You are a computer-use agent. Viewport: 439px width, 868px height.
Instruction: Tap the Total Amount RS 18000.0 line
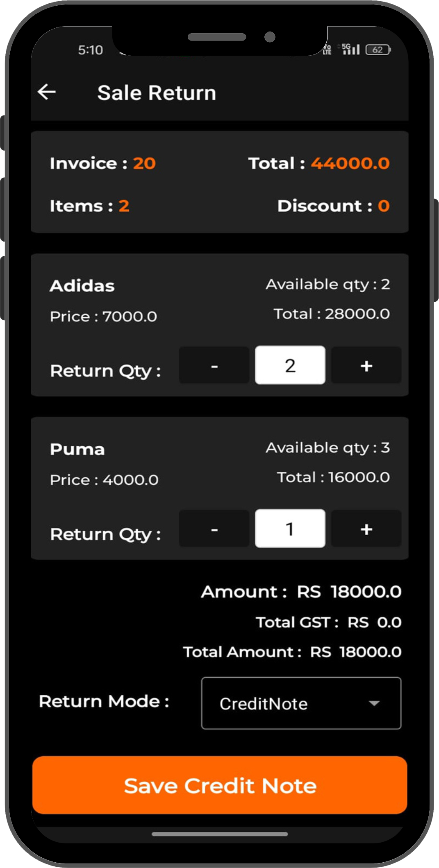(292, 652)
